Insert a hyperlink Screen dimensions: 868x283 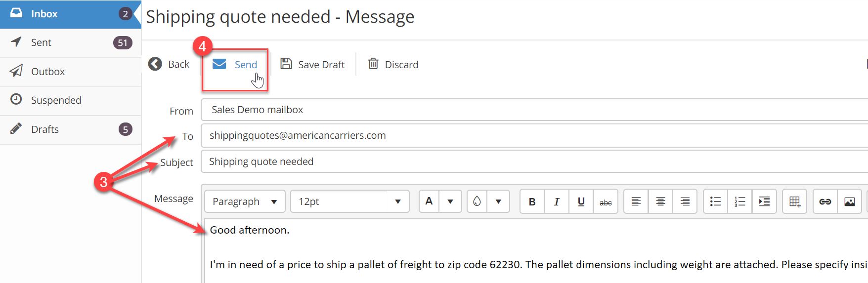825,202
